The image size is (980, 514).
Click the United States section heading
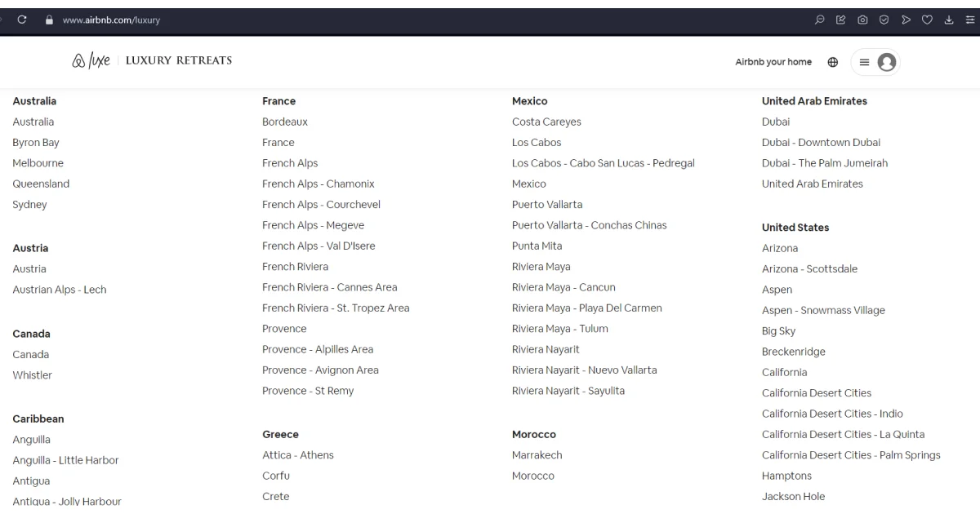tap(795, 228)
